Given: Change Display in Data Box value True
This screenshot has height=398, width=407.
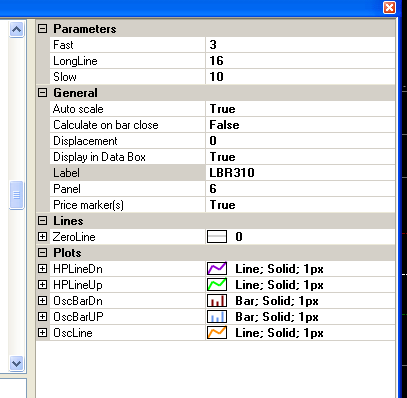Looking at the screenshot, I should pos(300,157).
